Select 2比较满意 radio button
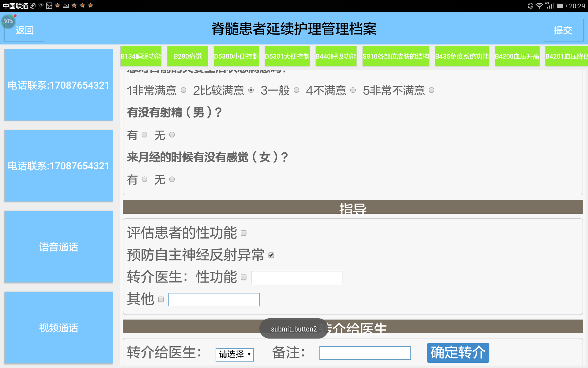The height and width of the screenshot is (368, 588). tap(251, 90)
